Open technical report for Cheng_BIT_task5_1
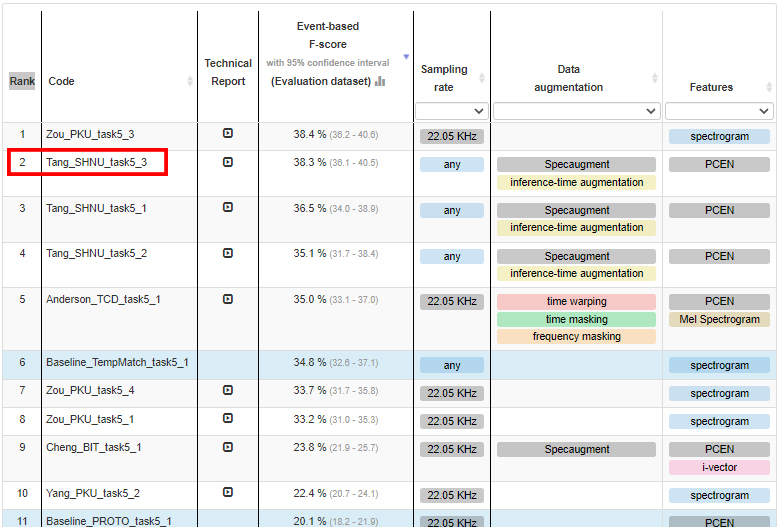 coord(228,447)
